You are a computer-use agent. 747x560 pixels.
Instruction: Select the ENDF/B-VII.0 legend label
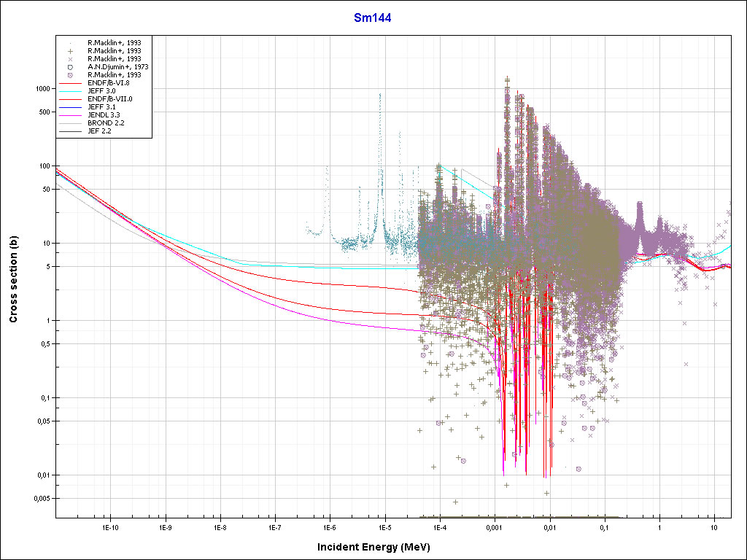tap(109, 98)
